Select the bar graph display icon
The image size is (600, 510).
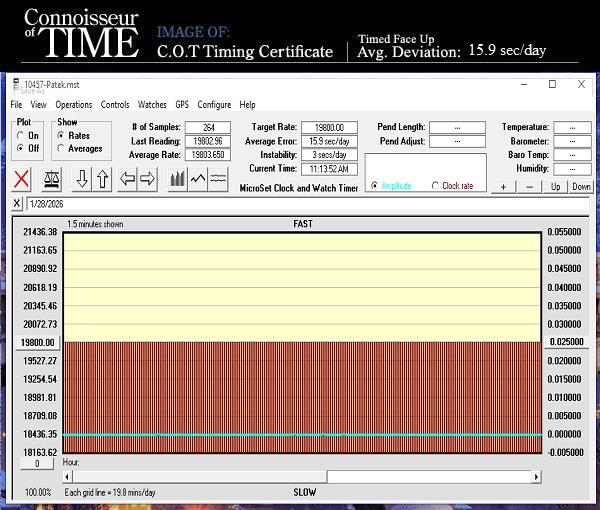[x=177, y=179]
